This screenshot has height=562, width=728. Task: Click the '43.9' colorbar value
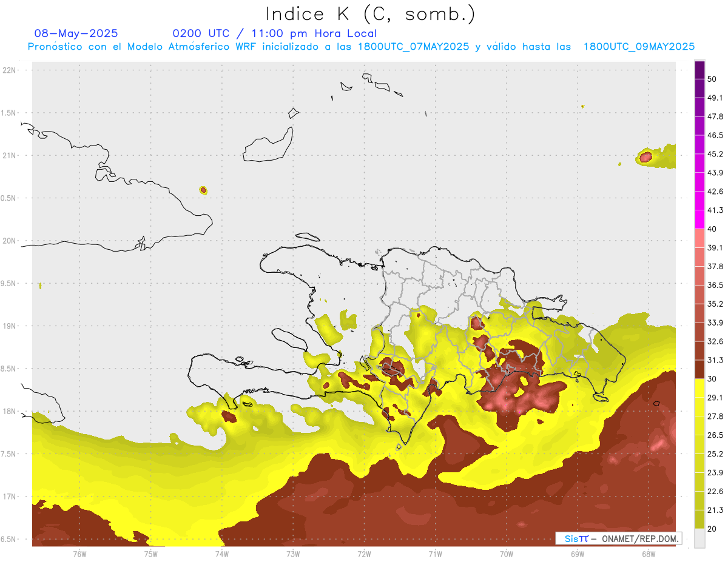(715, 173)
